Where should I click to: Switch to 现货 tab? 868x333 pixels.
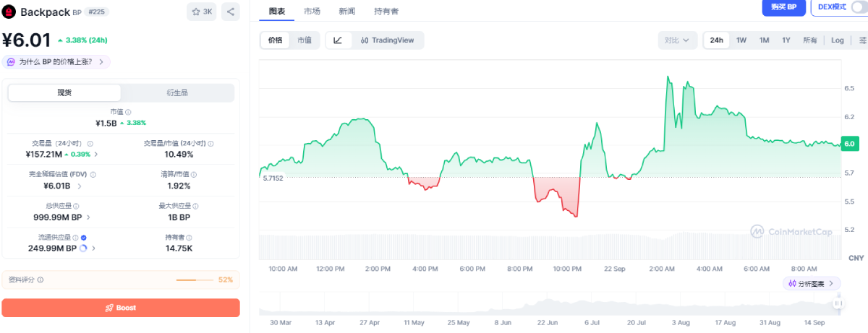64,93
